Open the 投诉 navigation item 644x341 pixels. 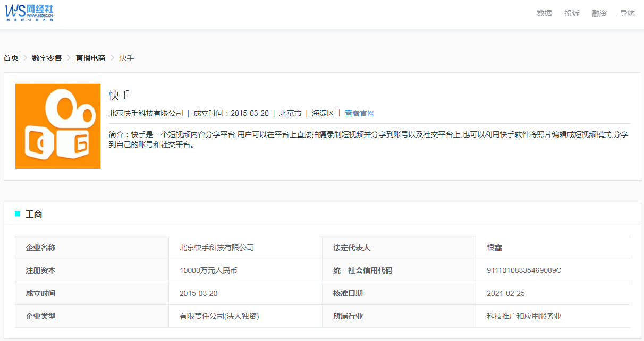[x=572, y=13]
